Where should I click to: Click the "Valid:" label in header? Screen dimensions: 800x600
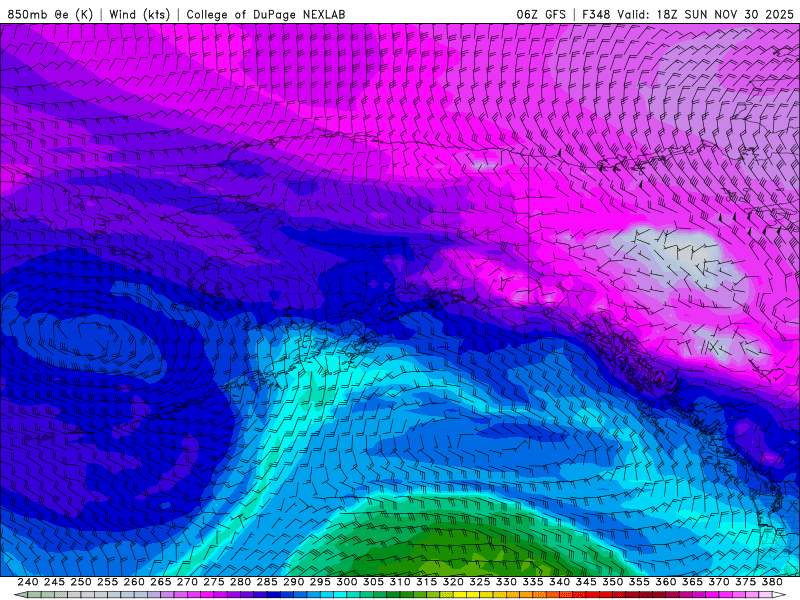click(x=634, y=14)
